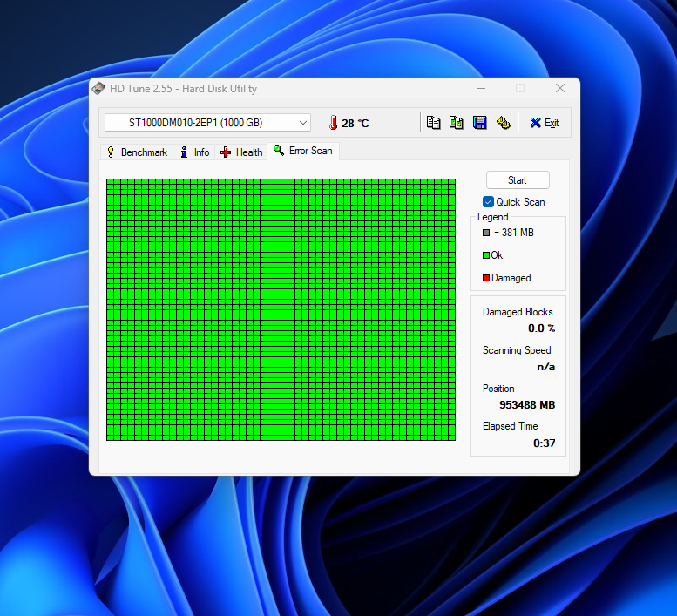Viewport: 677px width, 616px height.
Task: Click the 0:37 elapsed time value
Action: [544, 443]
